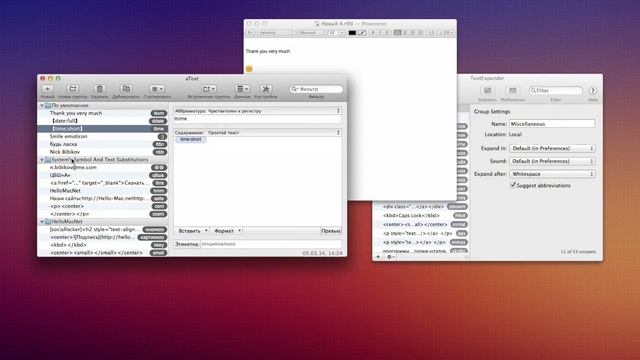Select the 'Nick Bibikov' snippet
This screenshot has width=640, height=360.
102,152
